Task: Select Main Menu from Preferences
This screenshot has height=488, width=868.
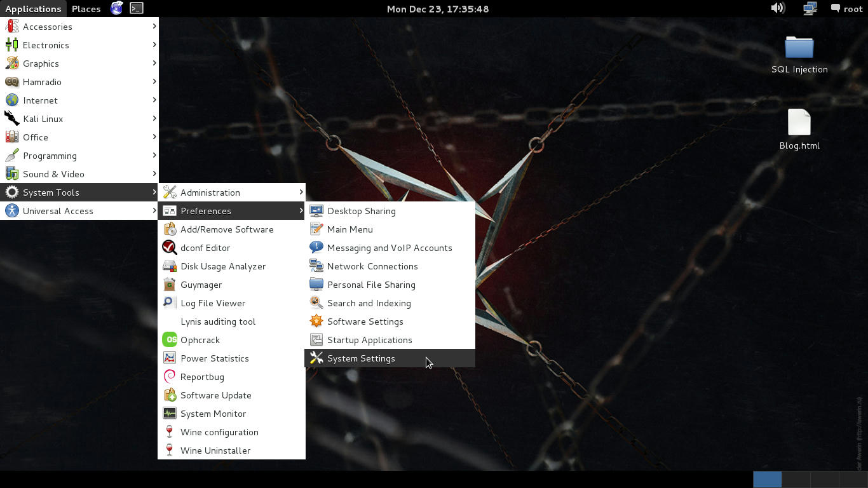Action: [x=390, y=229]
